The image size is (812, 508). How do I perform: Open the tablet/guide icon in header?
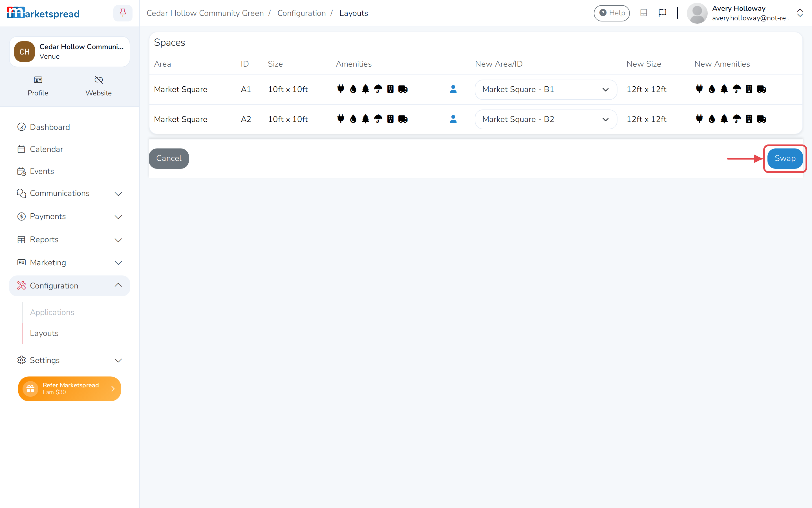tap(643, 13)
